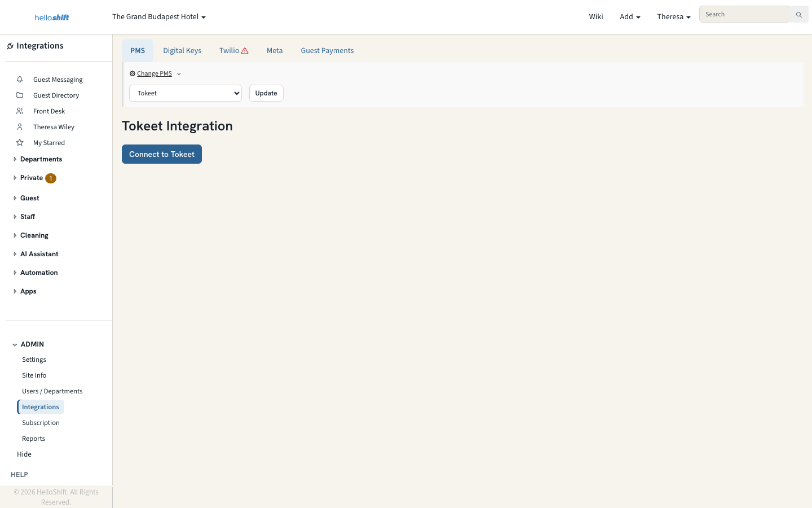Click the Update button

(266, 93)
